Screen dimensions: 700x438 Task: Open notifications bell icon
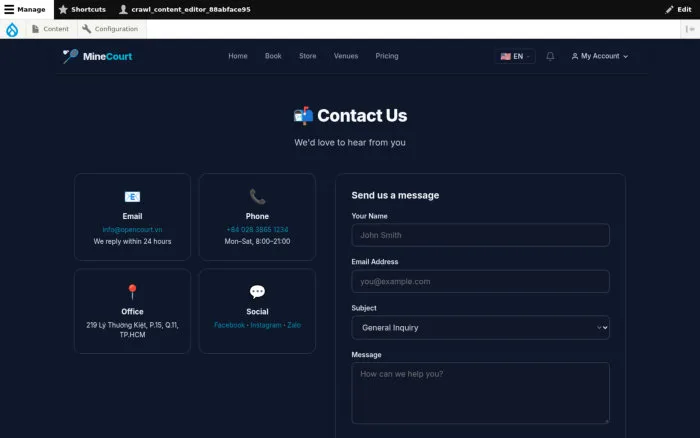pyautogui.click(x=550, y=56)
